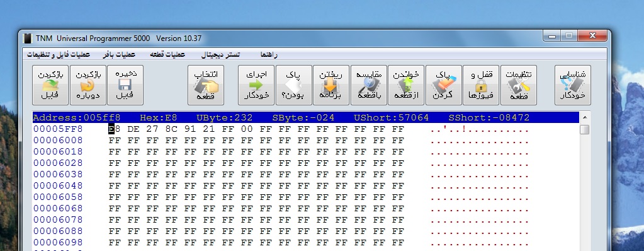Verify with chip using مقایسه باقطعه icon

coord(369,85)
